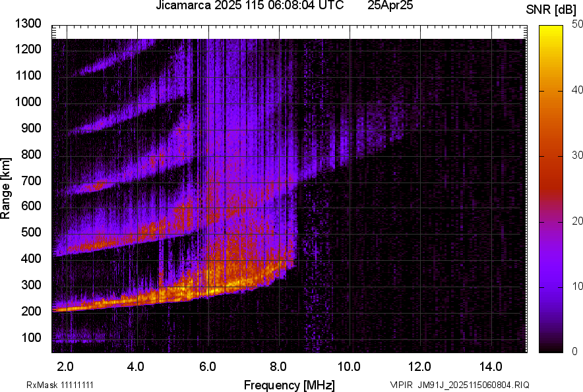
Task: Click the range tick label '1200'
Action: click(x=28, y=49)
